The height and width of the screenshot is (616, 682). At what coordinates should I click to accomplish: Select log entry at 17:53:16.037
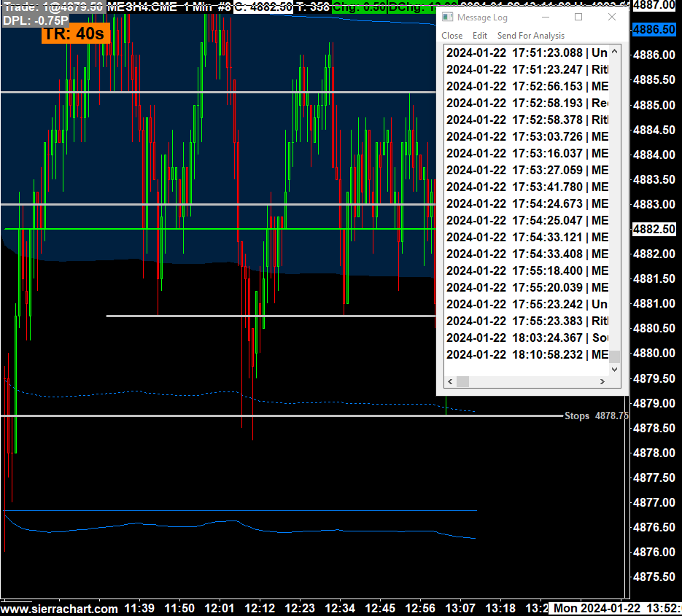[527, 154]
